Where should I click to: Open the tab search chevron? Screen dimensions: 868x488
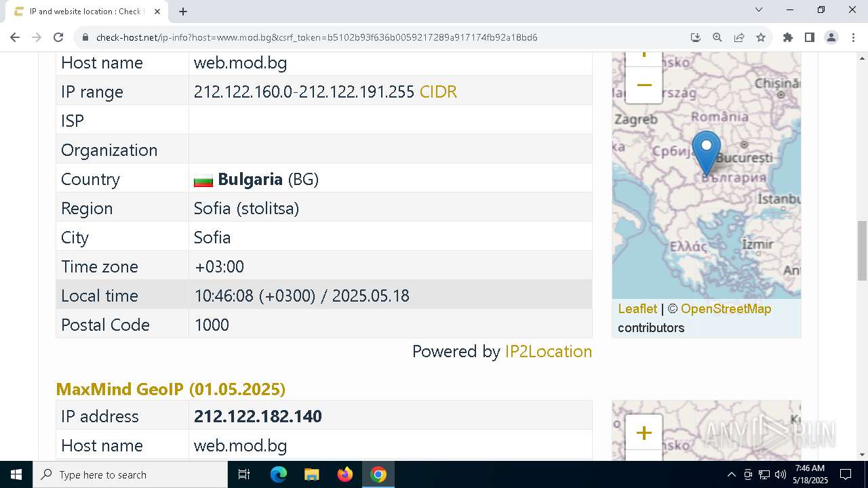[x=759, y=10]
